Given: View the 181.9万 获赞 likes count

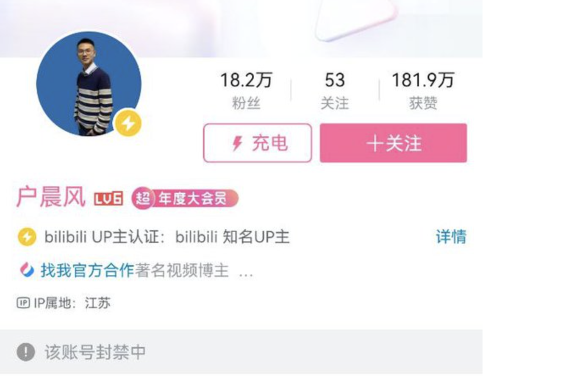Looking at the screenshot, I should 423,90.
